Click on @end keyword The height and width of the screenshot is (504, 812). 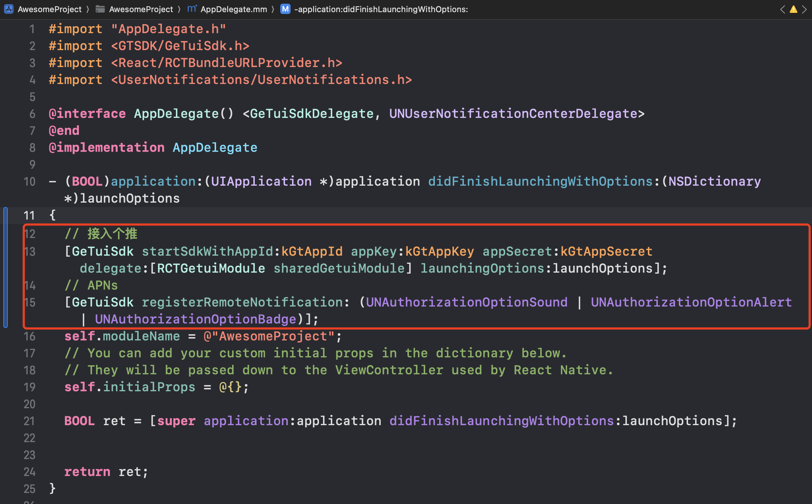coord(64,130)
